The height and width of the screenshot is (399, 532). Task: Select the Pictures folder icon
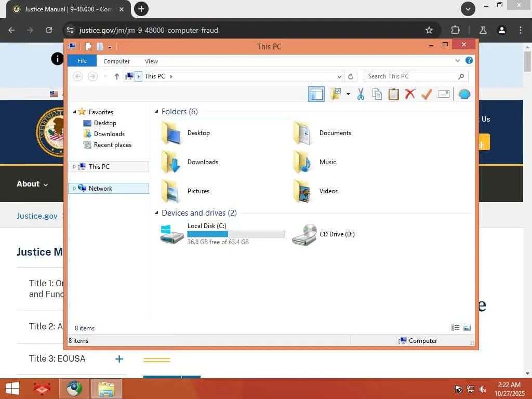(x=171, y=191)
